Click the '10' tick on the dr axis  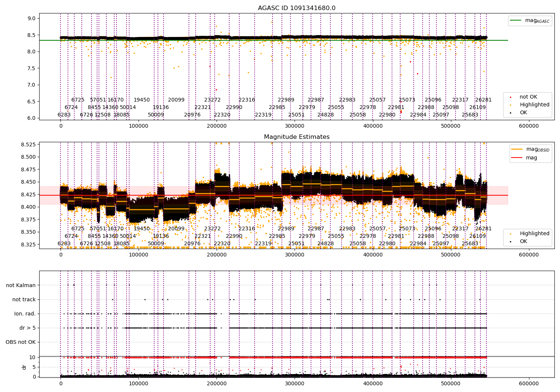[32, 358]
